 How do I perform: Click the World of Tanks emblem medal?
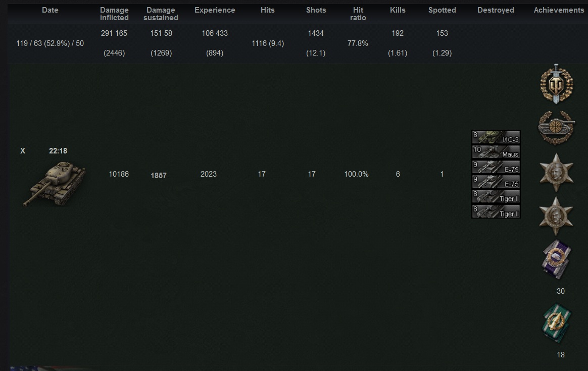tap(556, 84)
